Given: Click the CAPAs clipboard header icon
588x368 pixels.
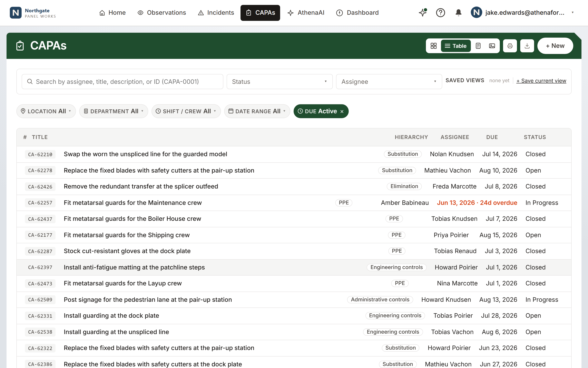Looking at the screenshot, I should [x=20, y=46].
